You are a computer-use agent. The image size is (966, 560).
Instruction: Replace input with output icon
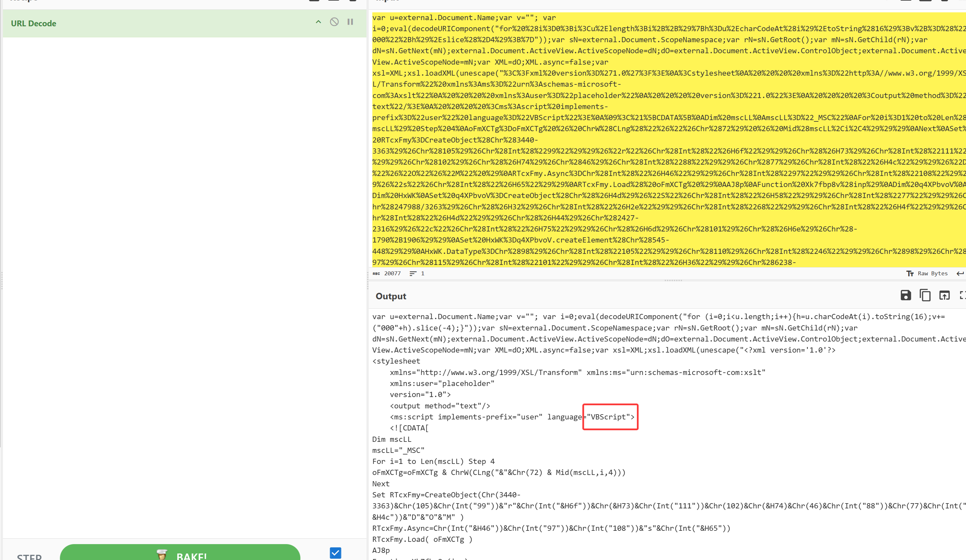tap(944, 295)
